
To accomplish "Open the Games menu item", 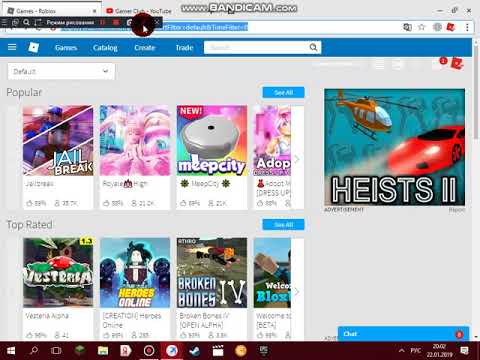I will click(66, 48).
